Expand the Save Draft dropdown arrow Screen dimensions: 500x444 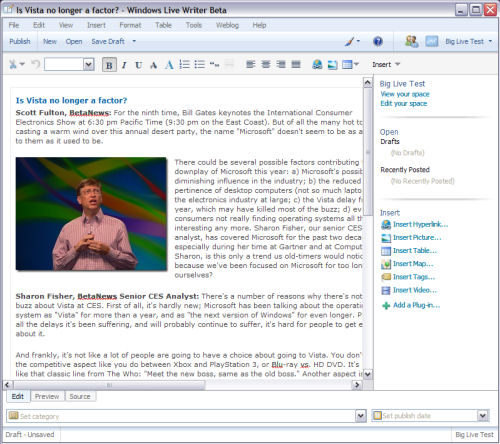(134, 41)
